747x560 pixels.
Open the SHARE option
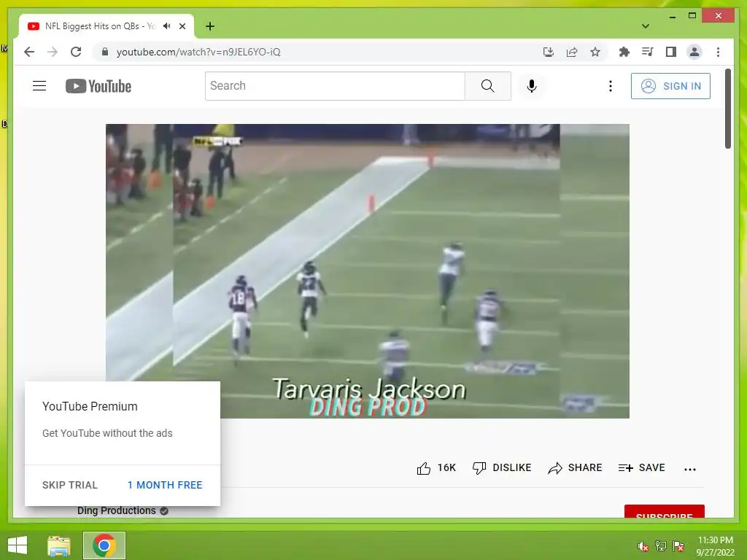(575, 467)
